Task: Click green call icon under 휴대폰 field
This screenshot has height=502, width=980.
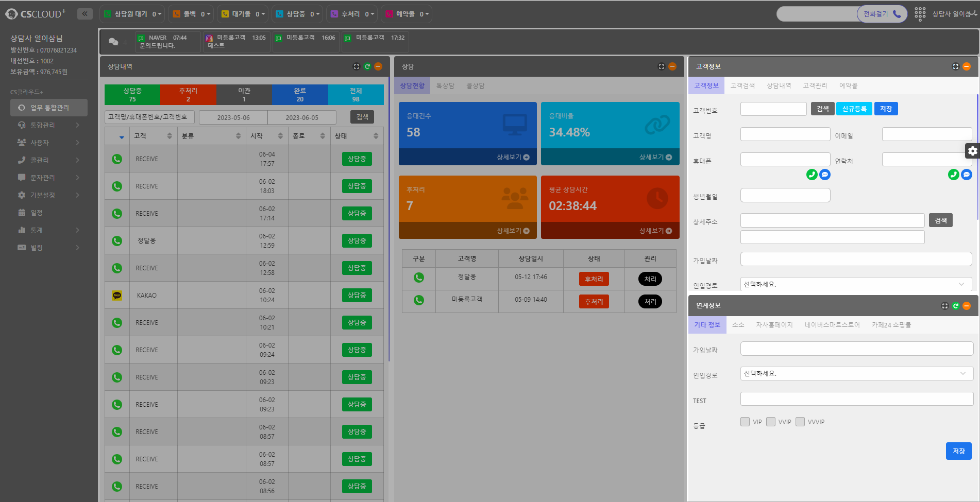Action: [x=812, y=175]
